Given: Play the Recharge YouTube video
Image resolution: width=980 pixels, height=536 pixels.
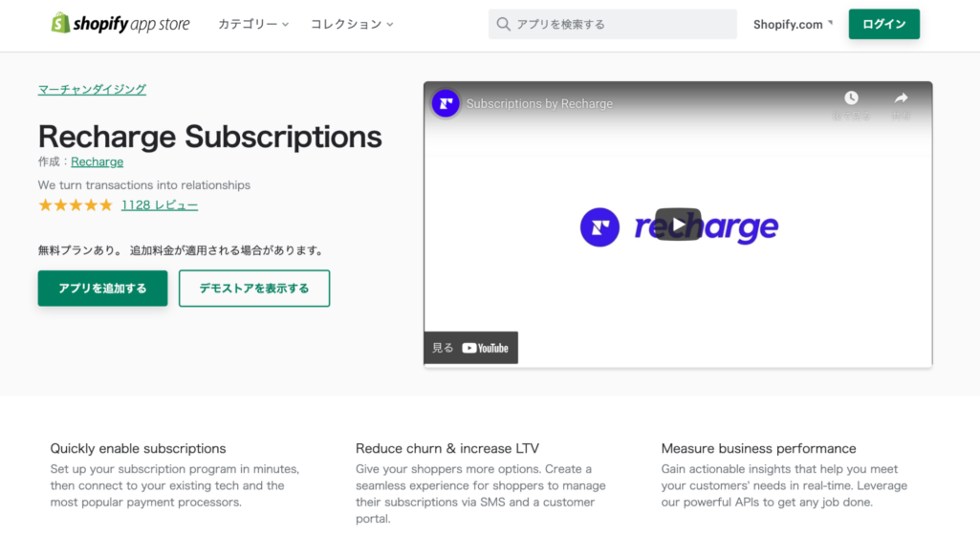Looking at the screenshot, I should click(x=678, y=225).
